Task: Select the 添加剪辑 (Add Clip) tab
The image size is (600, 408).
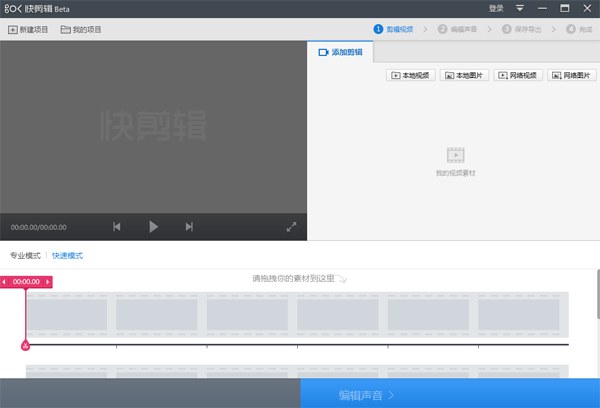Action: point(341,52)
